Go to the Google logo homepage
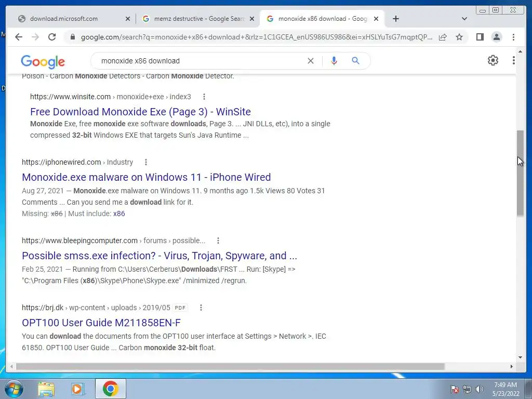This screenshot has width=532, height=399. [43, 62]
